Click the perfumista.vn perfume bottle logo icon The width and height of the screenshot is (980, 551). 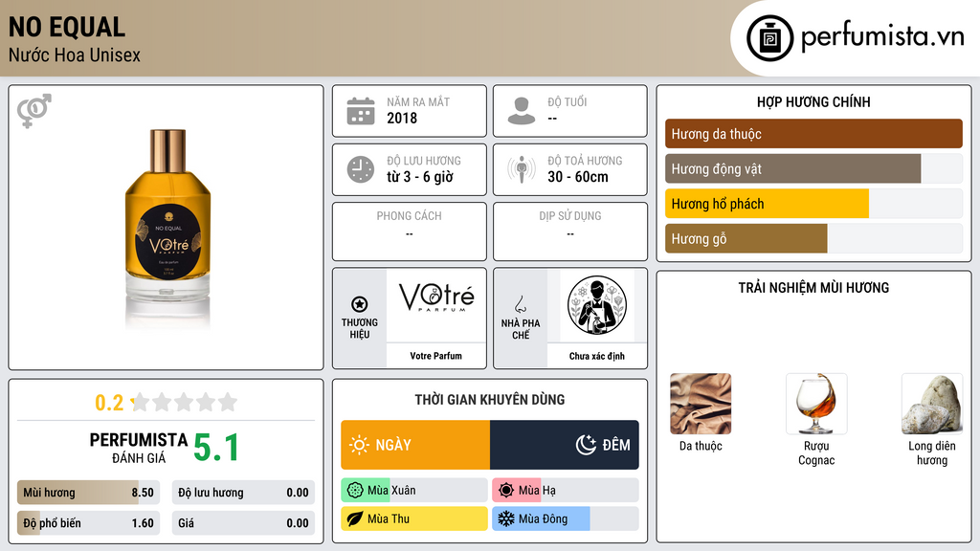[x=769, y=38]
